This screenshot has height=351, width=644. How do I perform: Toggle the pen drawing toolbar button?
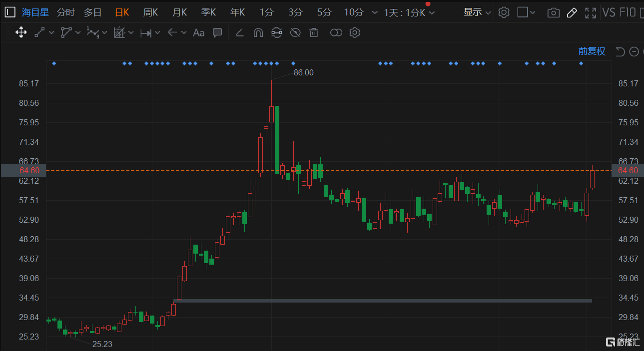(x=572, y=13)
